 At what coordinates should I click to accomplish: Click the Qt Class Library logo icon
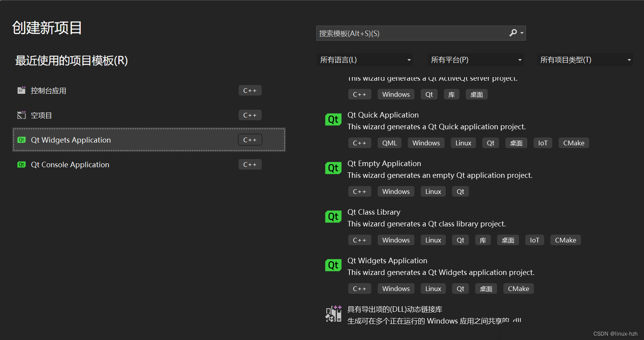[333, 217]
